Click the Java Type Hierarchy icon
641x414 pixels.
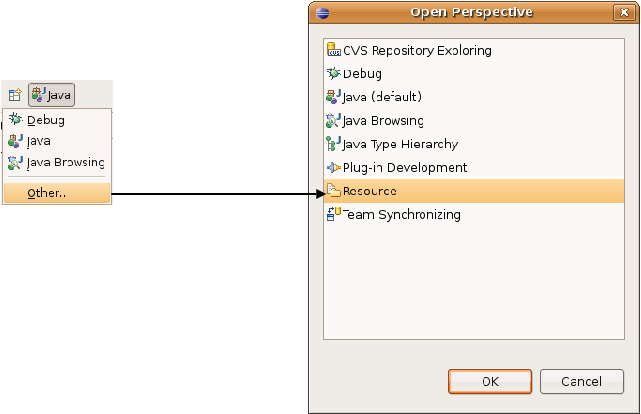coord(334,144)
